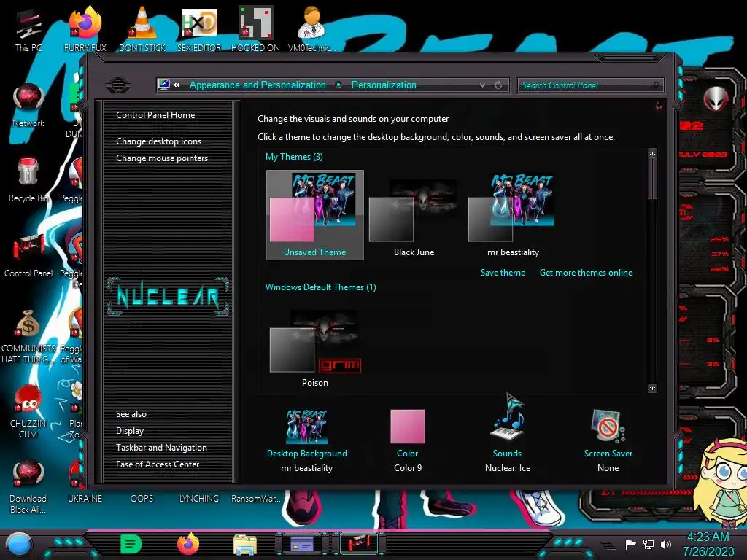The image size is (747, 560).
Task: Select the Black June theme
Action: point(414,215)
